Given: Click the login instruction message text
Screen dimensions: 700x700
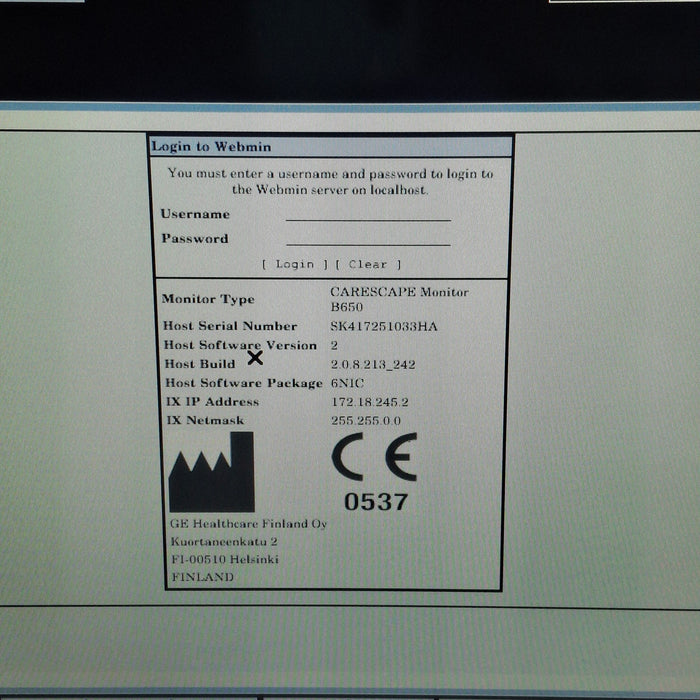Looking at the screenshot, I should point(330,181).
